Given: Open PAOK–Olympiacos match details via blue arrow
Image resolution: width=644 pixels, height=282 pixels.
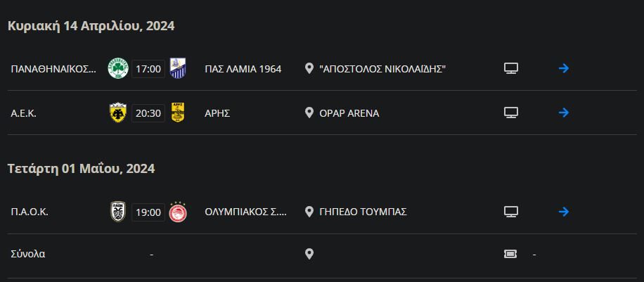Looking at the screenshot, I should click(x=563, y=212).
